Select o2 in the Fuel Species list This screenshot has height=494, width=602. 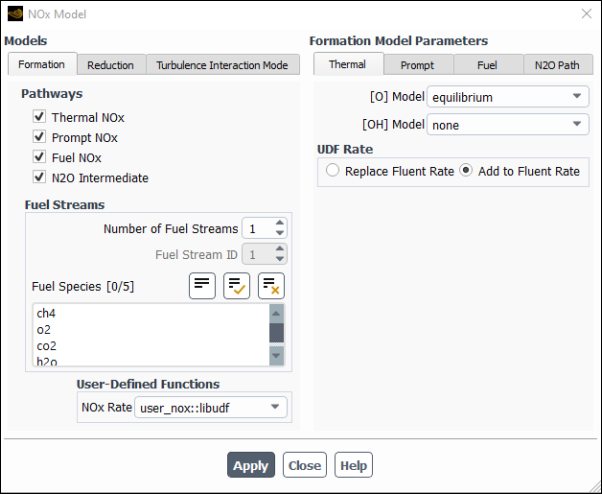click(152, 329)
